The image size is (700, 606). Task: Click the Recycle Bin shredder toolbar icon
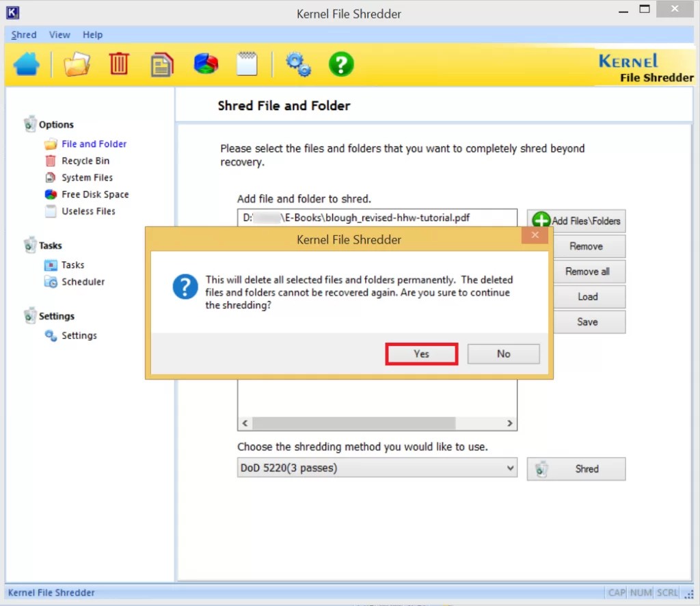tap(119, 63)
